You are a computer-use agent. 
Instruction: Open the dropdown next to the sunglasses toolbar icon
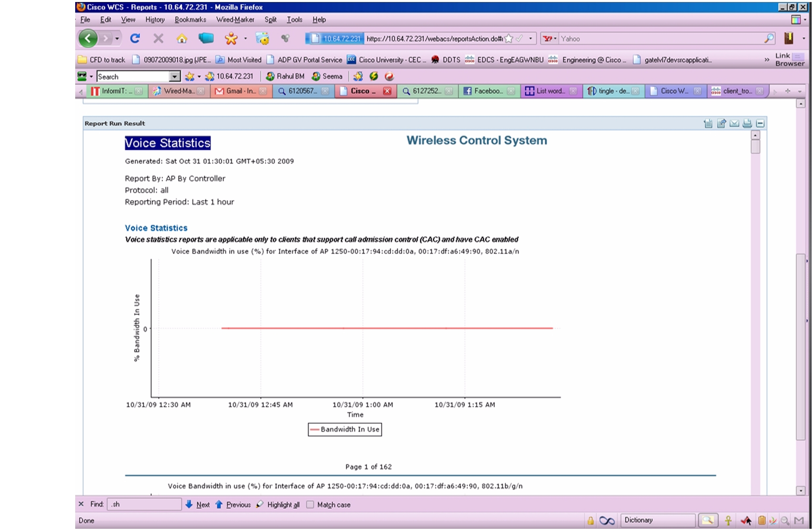click(91, 76)
